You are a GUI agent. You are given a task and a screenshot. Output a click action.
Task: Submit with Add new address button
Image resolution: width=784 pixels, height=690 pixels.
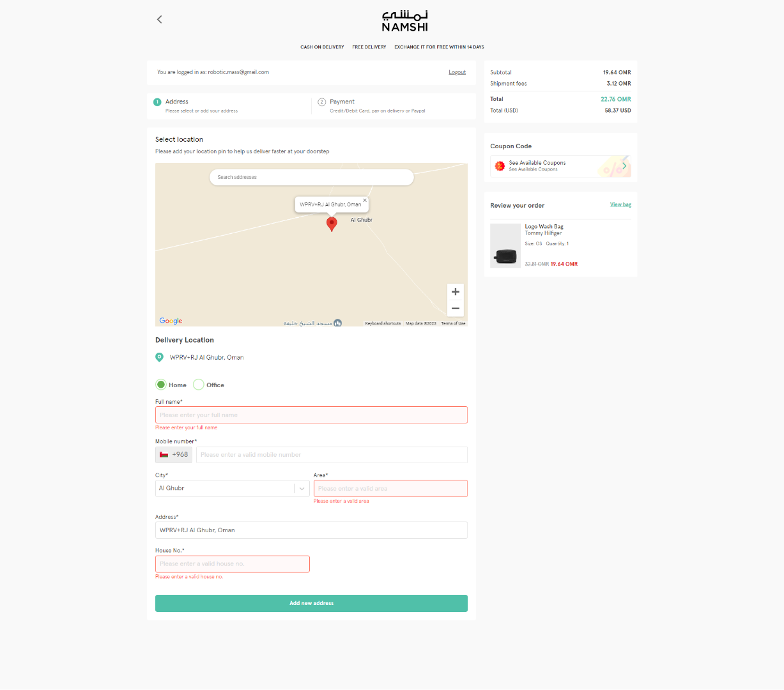click(311, 603)
